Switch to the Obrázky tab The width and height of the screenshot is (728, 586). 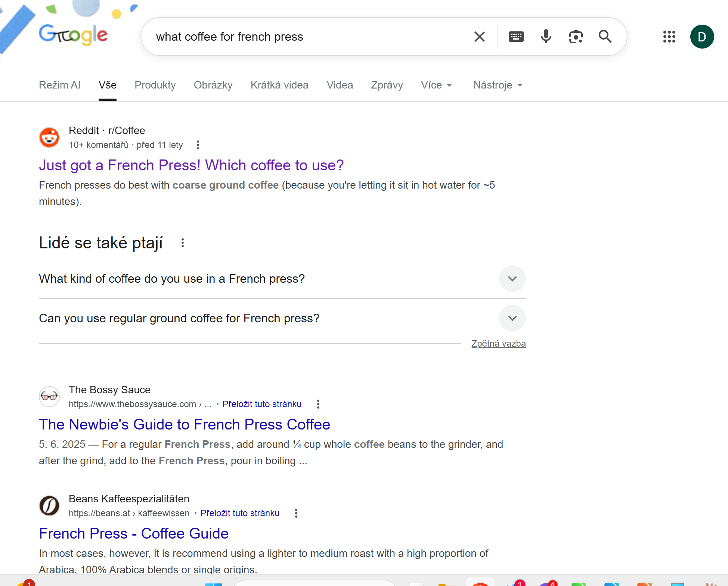coord(213,85)
